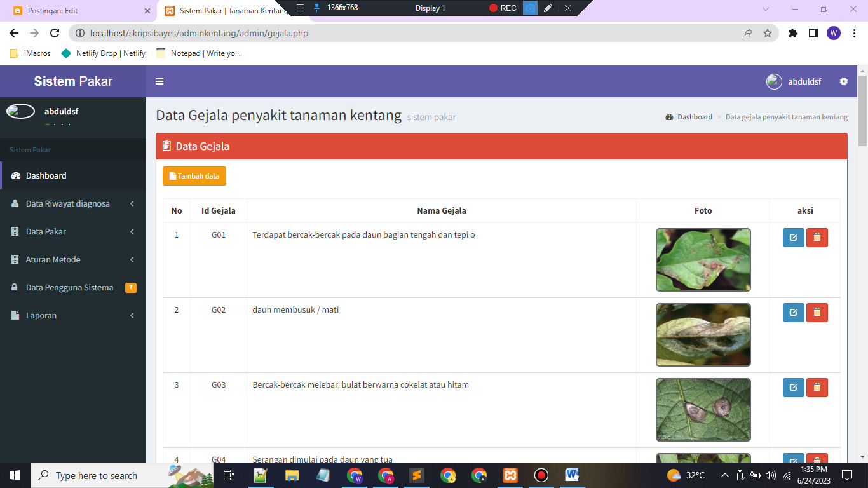The image size is (868, 488).
Task: Open the Dashboard menu item
Action: point(73,175)
